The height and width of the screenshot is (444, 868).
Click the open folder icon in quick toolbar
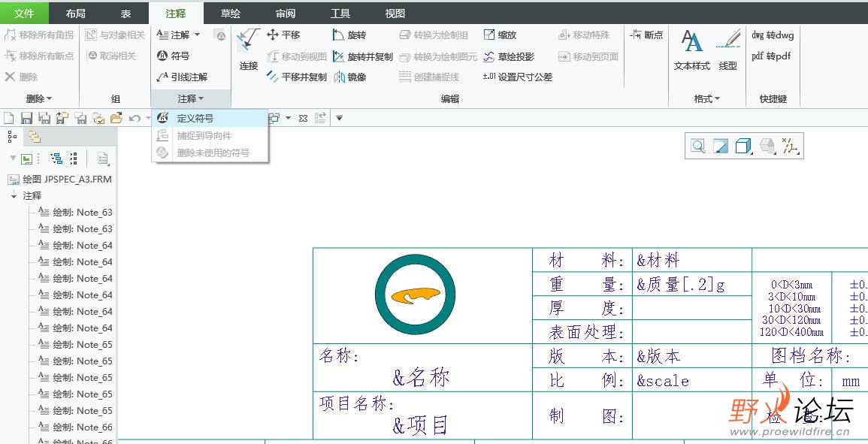pos(116,118)
